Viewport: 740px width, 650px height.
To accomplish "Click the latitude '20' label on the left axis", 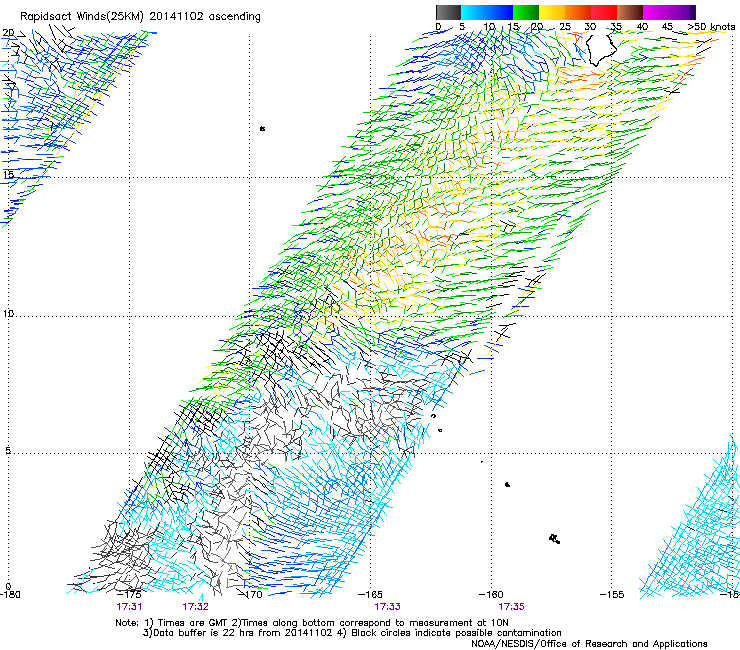I will point(8,33).
